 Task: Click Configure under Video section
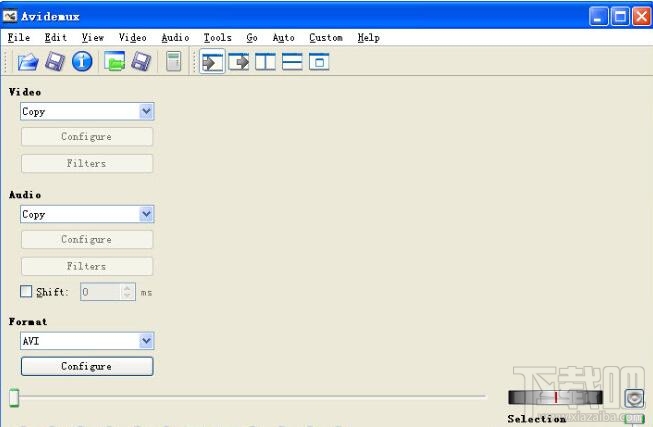[x=87, y=137]
